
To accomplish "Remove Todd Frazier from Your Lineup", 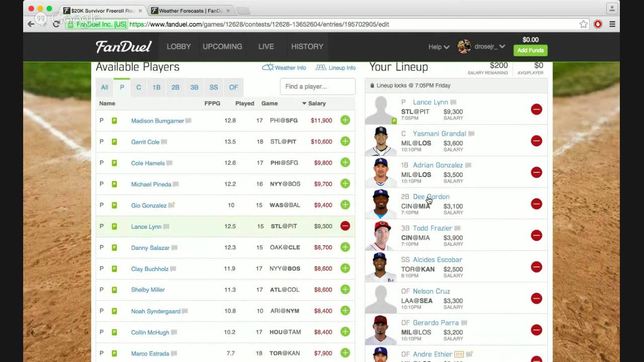I will (536, 235).
